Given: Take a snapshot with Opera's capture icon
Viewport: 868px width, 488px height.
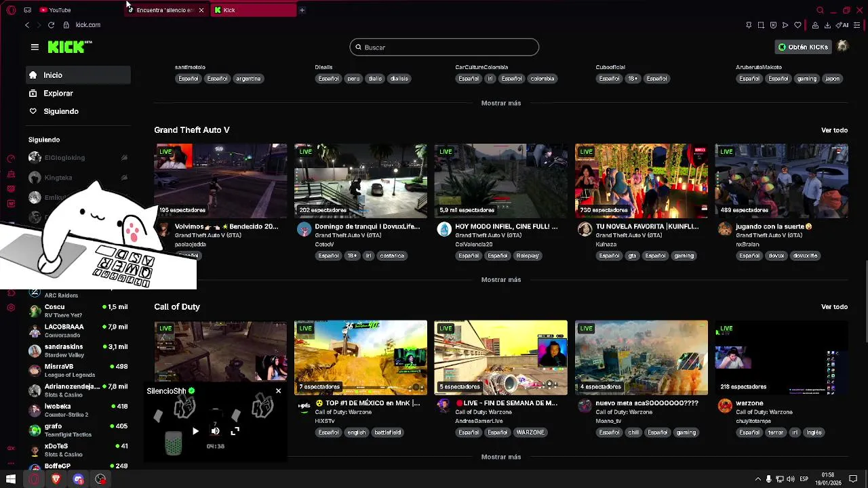Looking at the screenshot, I should [761, 25].
